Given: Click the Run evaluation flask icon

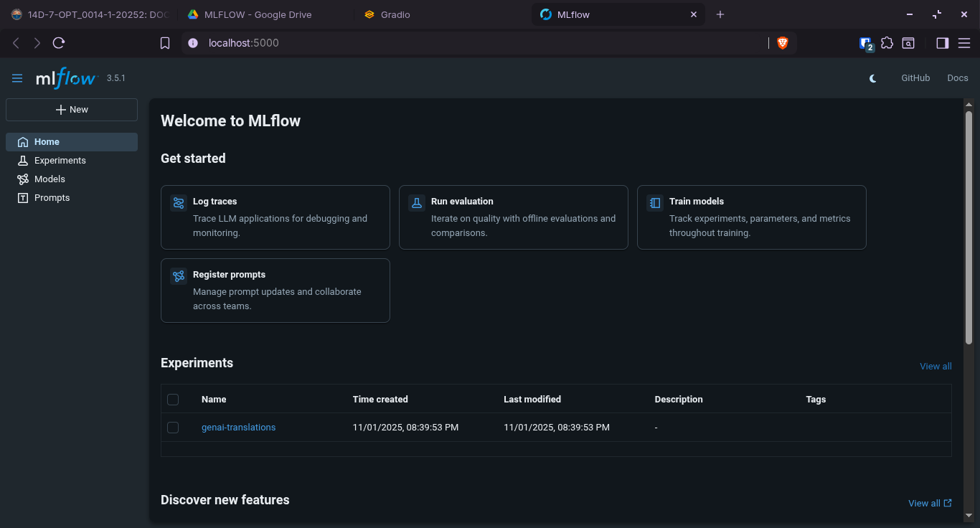Looking at the screenshot, I should pos(417,203).
